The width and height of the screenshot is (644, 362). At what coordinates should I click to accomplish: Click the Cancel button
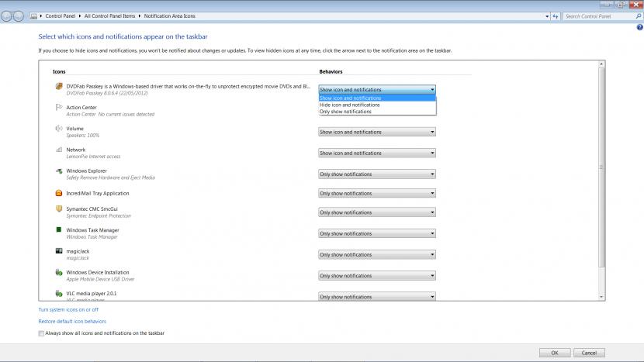click(x=589, y=353)
